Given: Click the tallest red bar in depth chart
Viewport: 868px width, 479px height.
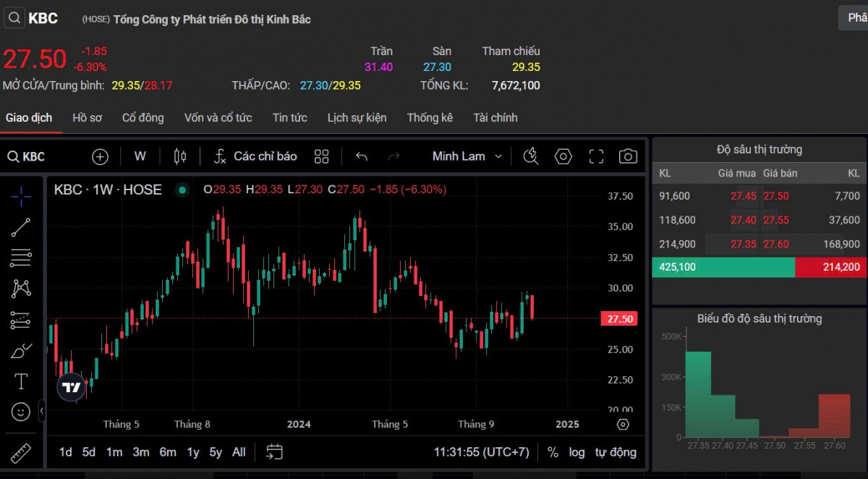Looking at the screenshot, I should click(834, 415).
